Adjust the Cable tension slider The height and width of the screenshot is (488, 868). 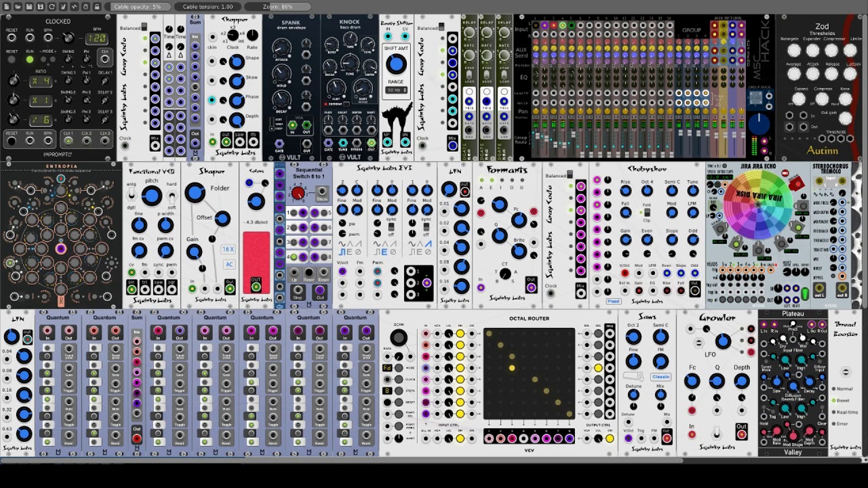tap(208, 7)
